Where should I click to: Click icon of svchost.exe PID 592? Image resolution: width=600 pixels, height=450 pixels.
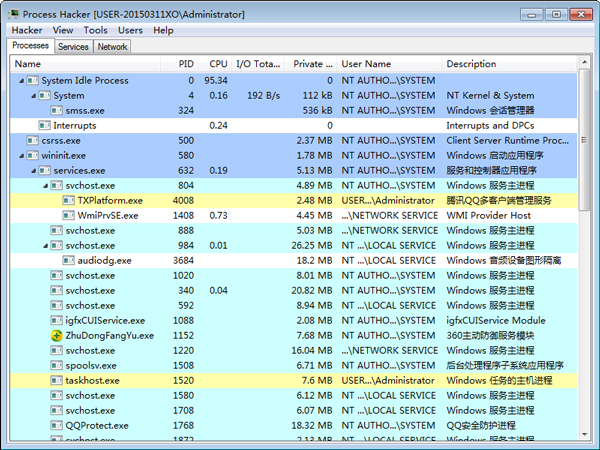(x=57, y=305)
